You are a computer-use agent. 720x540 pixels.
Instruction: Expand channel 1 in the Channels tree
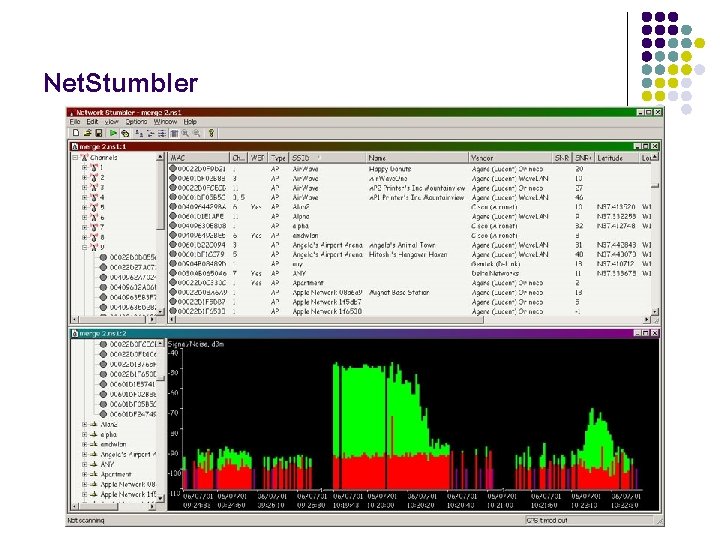pyautogui.click(x=84, y=168)
